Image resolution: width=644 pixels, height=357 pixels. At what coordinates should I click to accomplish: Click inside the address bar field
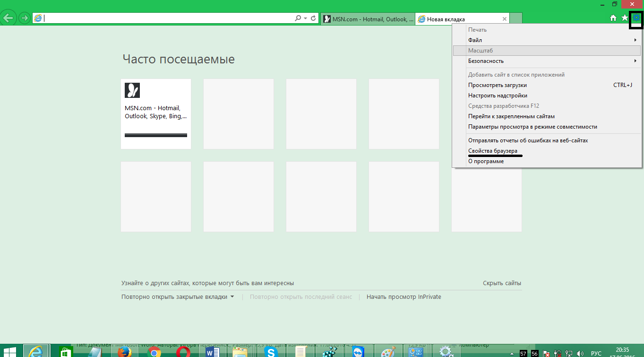click(165, 18)
